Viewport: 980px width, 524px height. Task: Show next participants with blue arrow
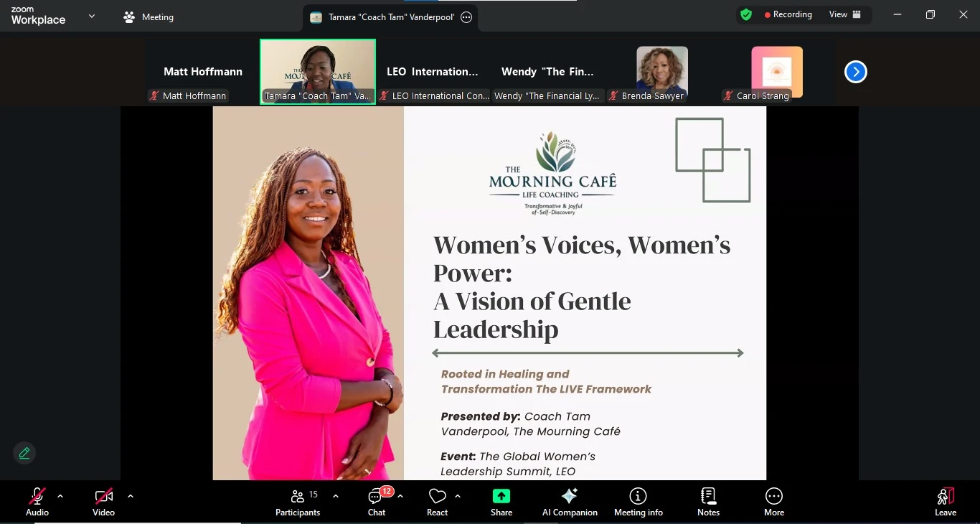[x=855, y=72]
